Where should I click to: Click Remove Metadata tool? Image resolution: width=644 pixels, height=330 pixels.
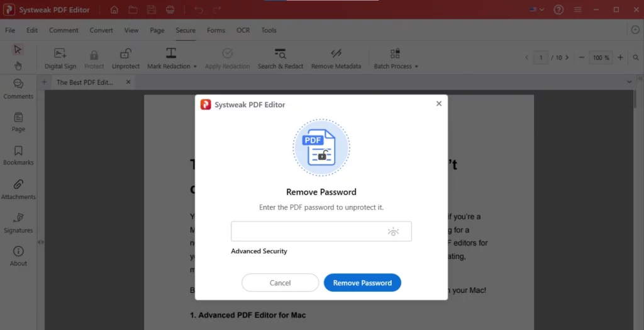click(x=336, y=59)
